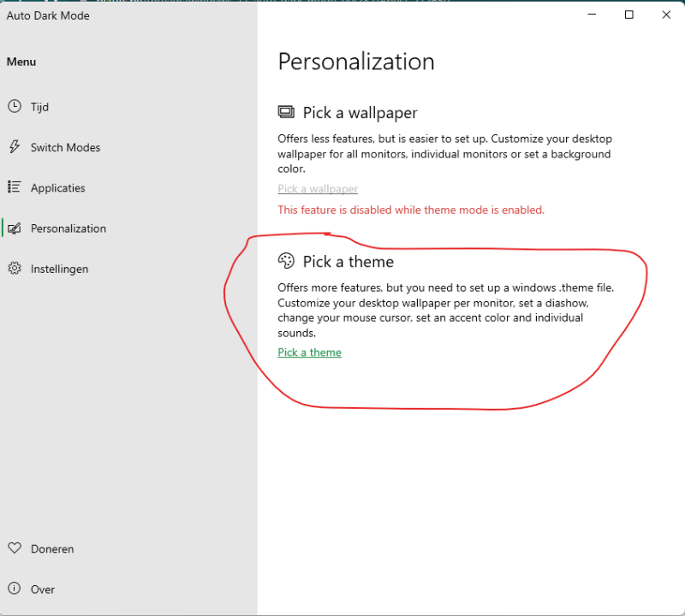The image size is (685, 616).
Task: Minimize the Auto Dark Mode window
Action: [x=592, y=15]
